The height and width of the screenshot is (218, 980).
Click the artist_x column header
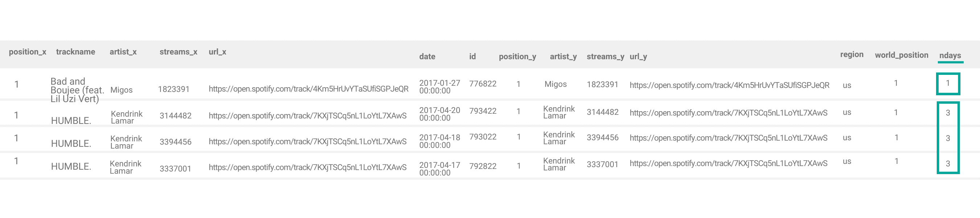123,52
